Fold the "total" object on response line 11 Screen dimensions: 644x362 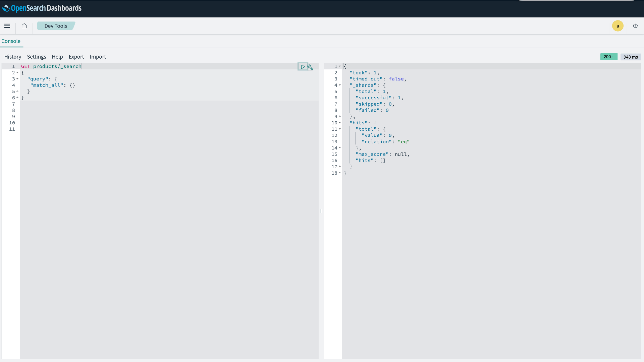[340, 129]
